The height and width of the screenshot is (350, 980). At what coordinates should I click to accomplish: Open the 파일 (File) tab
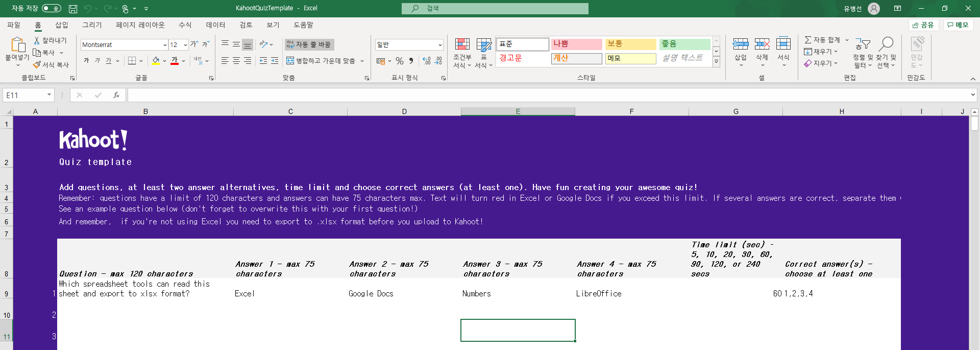click(x=14, y=25)
